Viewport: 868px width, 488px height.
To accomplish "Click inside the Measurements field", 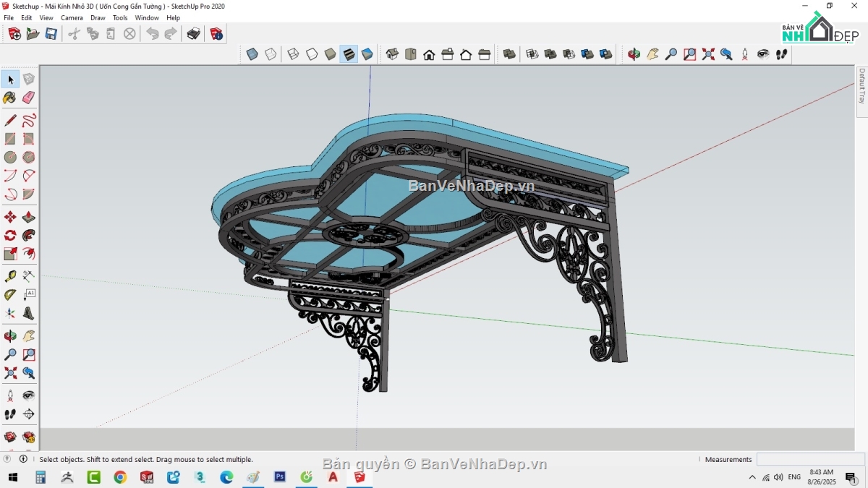I will coord(810,458).
